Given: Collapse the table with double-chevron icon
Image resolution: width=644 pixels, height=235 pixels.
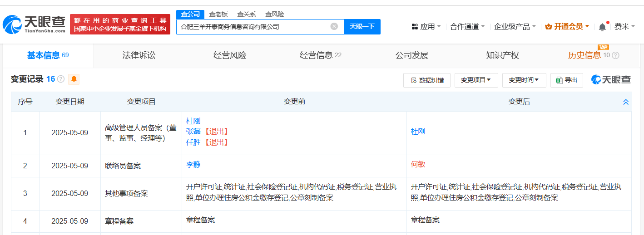Looking at the screenshot, I should click(x=626, y=102).
